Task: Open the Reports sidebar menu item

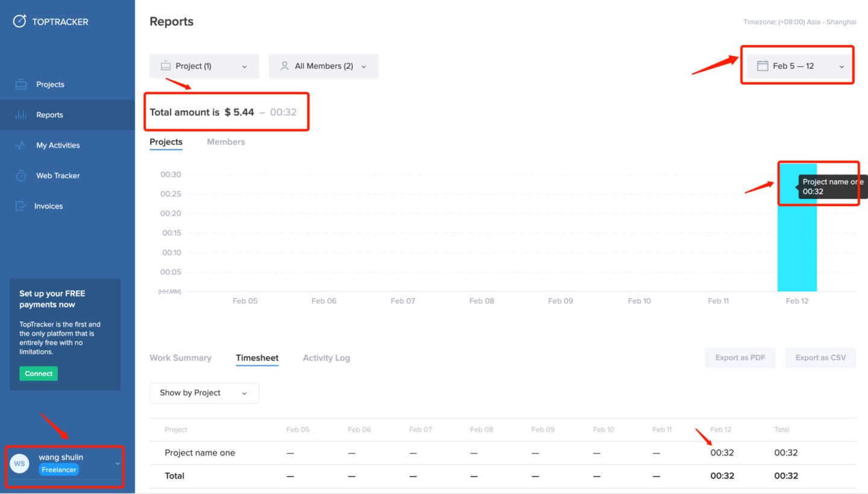Action: pyautogui.click(x=68, y=115)
